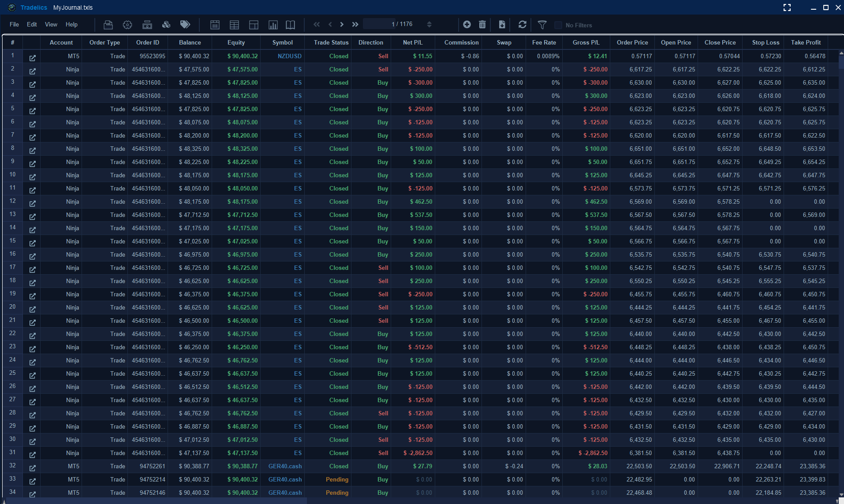Open the tags icon in toolbar
844x504 pixels.
point(185,25)
